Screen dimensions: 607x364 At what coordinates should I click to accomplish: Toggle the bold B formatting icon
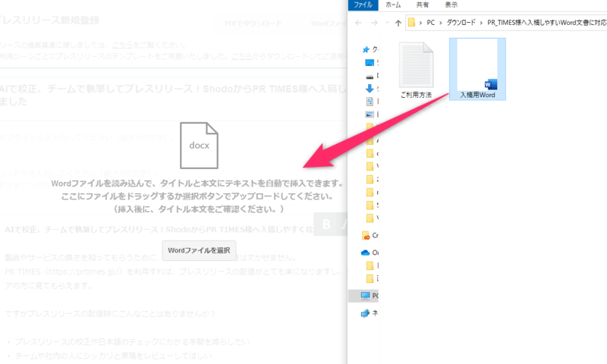(326, 224)
